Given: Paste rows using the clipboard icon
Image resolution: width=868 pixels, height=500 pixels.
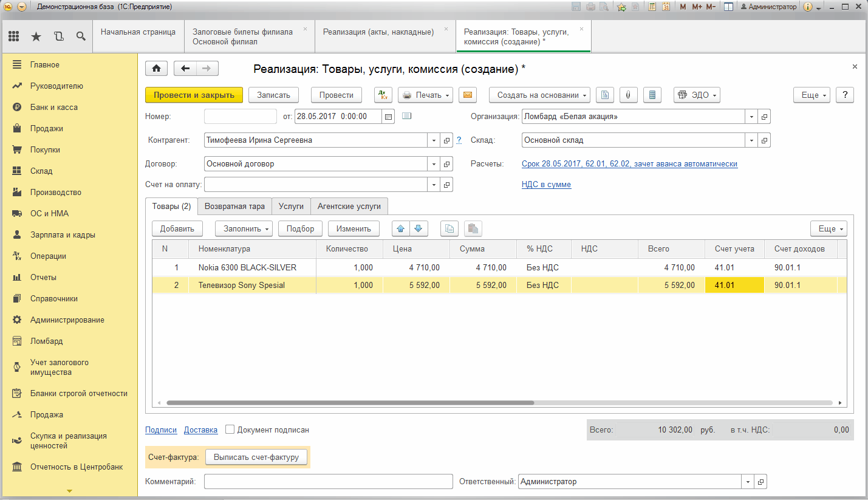Looking at the screenshot, I should pyautogui.click(x=473, y=228).
